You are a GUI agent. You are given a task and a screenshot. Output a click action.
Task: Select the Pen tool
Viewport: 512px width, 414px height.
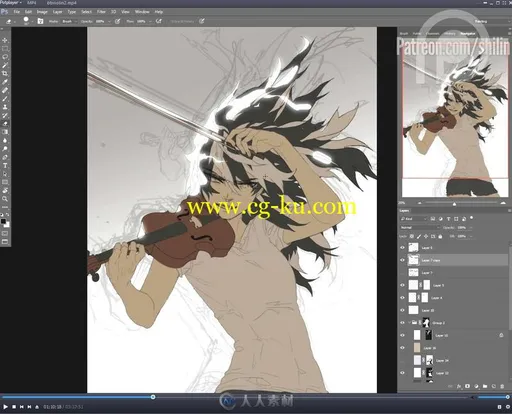click(x=5, y=157)
